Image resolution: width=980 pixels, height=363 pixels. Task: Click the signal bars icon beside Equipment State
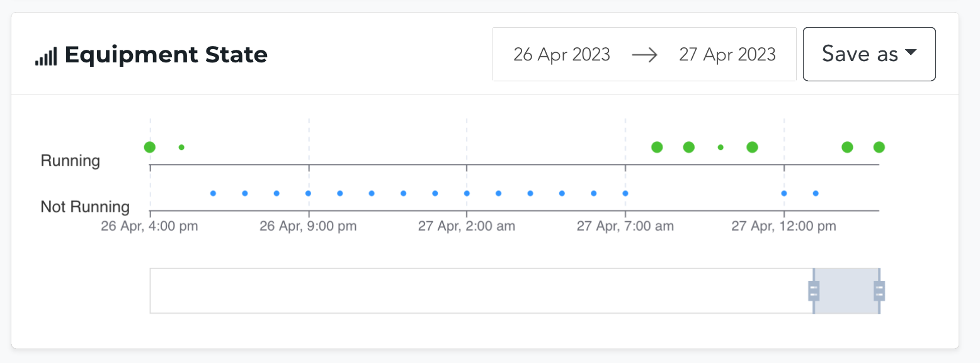46,56
